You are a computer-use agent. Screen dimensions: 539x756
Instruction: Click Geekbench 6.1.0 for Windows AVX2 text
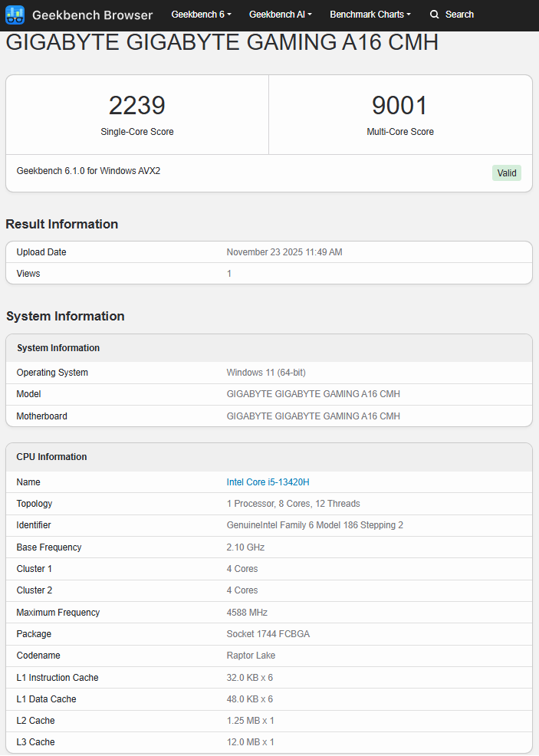point(88,171)
